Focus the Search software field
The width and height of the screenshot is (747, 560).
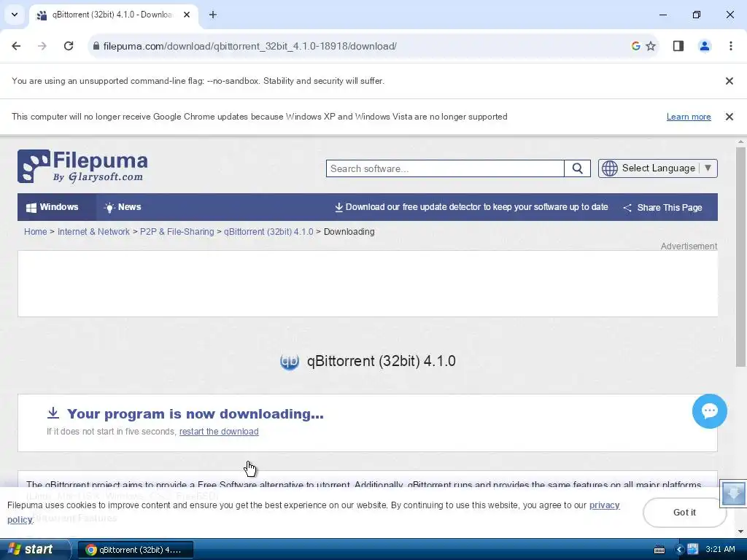pyautogui.click(x=445, y=168)
